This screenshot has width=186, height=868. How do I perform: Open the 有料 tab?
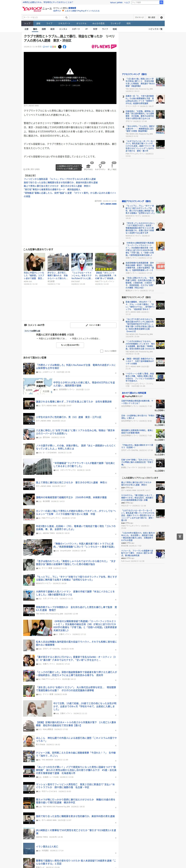point(128,24)
